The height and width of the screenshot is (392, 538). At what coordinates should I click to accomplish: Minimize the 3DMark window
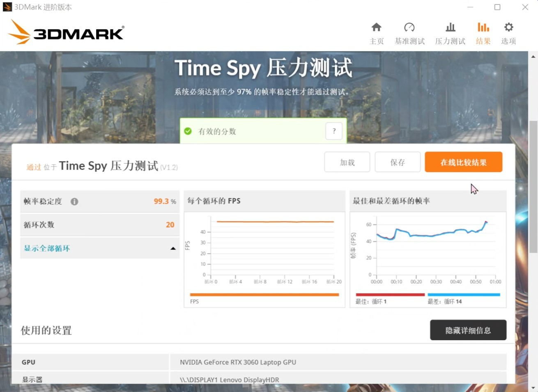470,7
